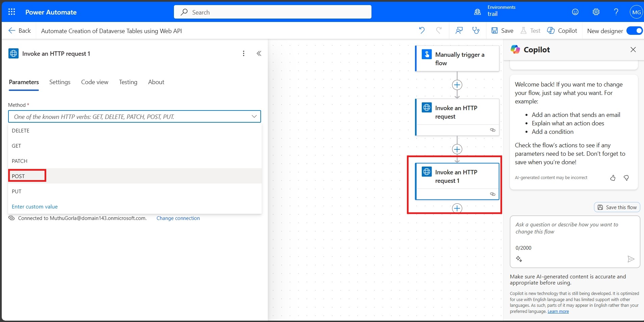Expand the Method dropdown field
This screenshot has height=322, width=644.
coord(134,117)
